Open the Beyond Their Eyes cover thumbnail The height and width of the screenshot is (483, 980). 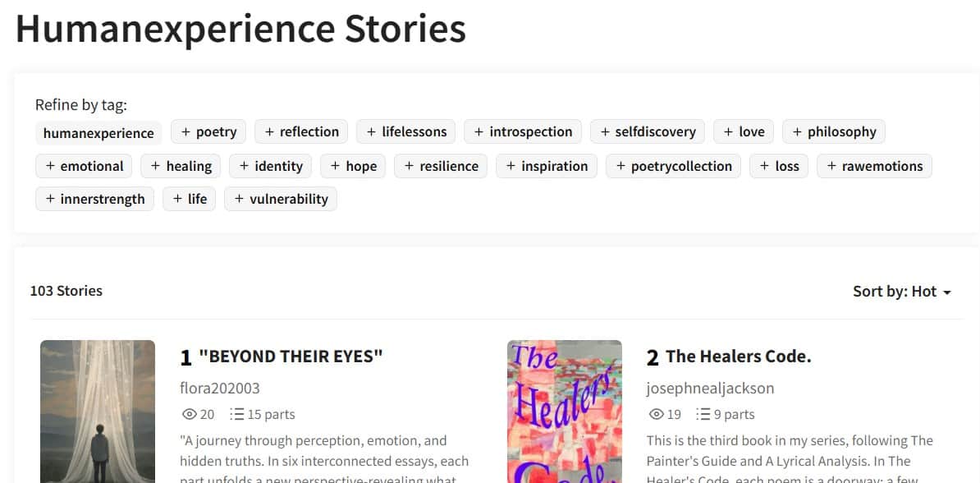click(98, 411)
